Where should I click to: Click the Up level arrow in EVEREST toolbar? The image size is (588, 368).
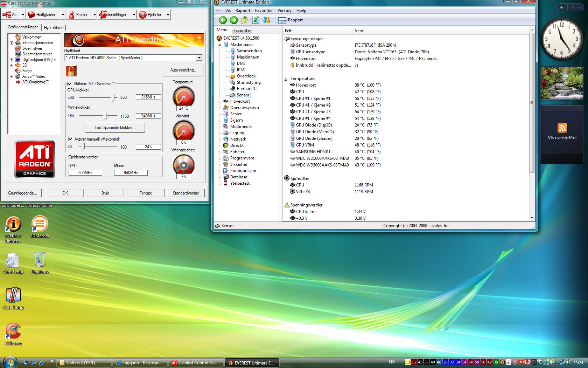click(x=245, y=20)
